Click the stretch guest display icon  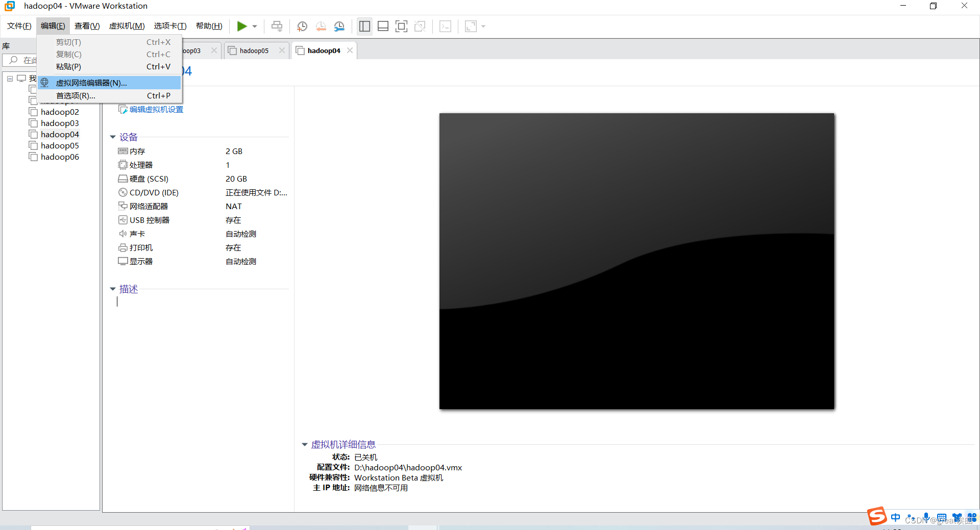point(471,26)
